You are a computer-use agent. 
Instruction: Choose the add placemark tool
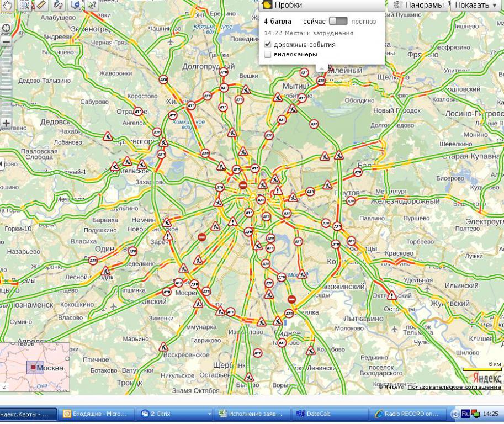pos(75,5)
